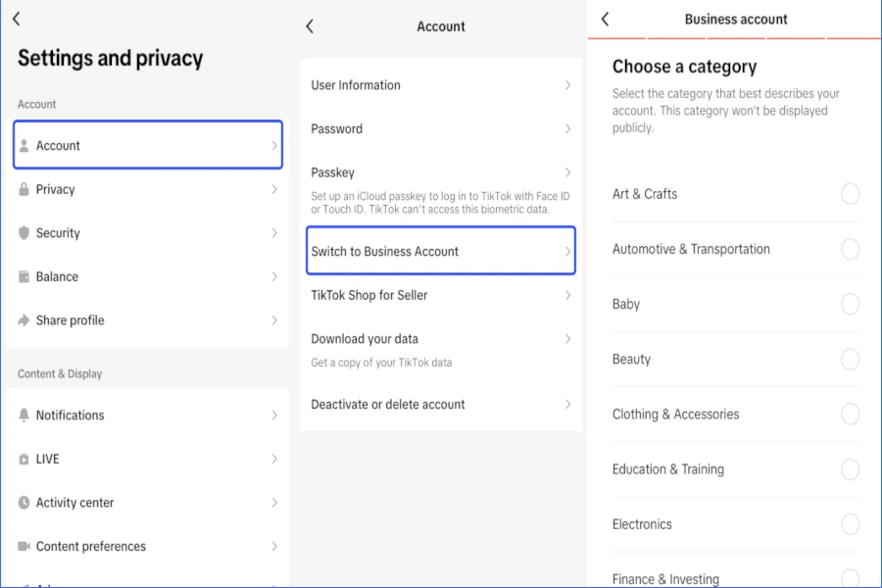
Task: Open the chevron on the Account settings row
Action: [274, 146]
